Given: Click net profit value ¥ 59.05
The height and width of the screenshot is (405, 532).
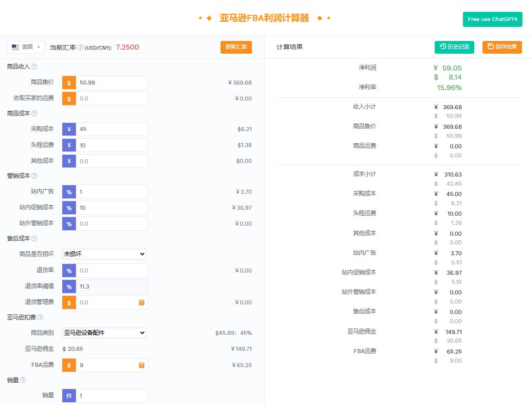Looking at the screenshot, I should point(447,68).
